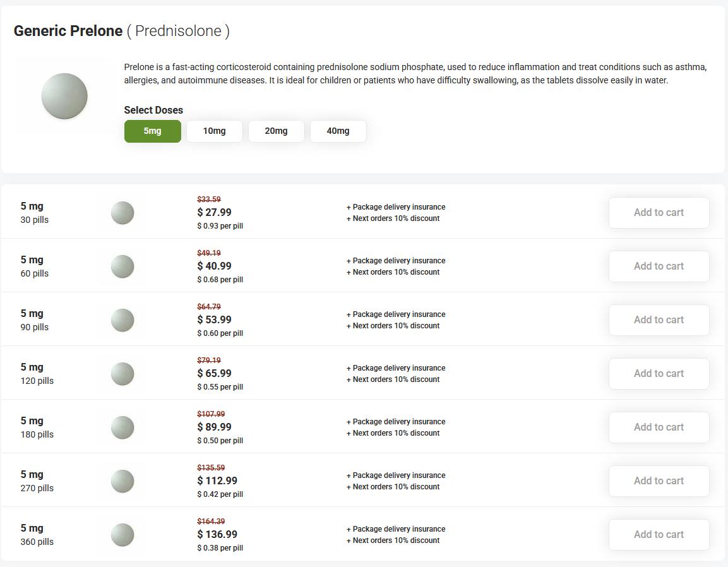Add 360 pills package to cart
The height and width of the screenshot is (567, 728).
tap(659, 535)
